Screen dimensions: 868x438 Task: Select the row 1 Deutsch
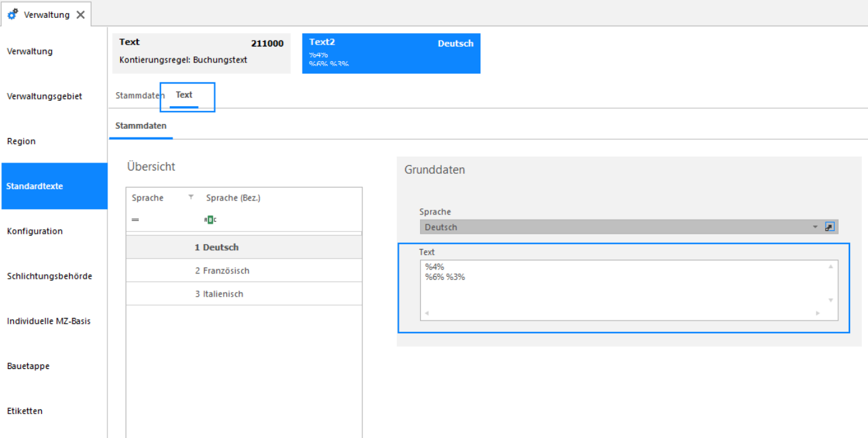(244, 248)
